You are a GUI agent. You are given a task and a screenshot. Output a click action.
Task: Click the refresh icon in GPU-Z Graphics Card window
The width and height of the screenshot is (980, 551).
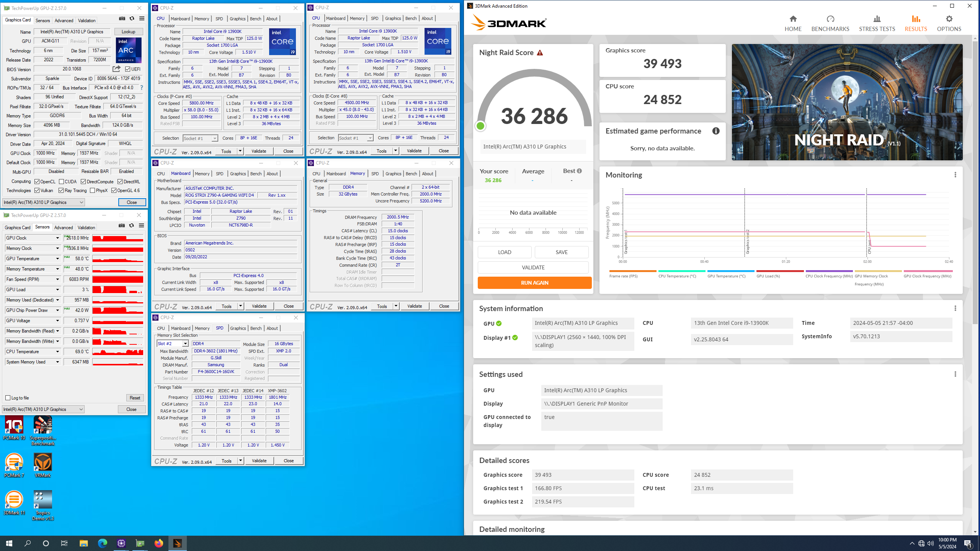pyautogui.click(x=132, y=19)
